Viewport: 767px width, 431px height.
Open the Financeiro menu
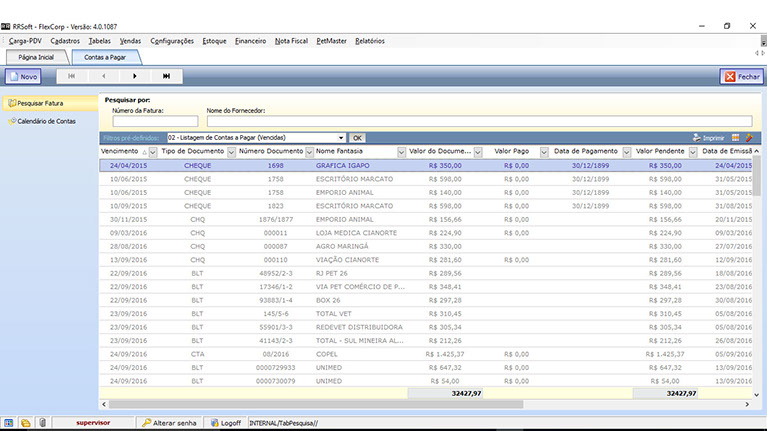(250, 41)
